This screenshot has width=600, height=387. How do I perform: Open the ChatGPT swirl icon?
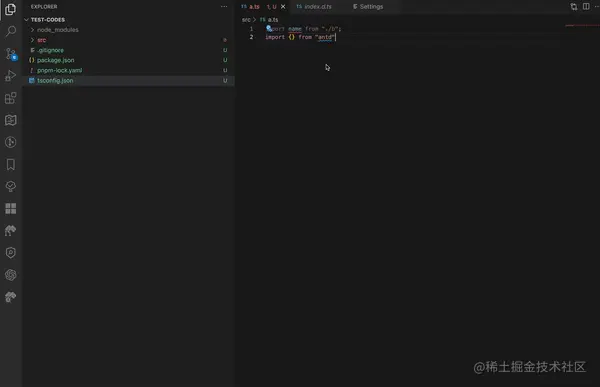(11, 275)
